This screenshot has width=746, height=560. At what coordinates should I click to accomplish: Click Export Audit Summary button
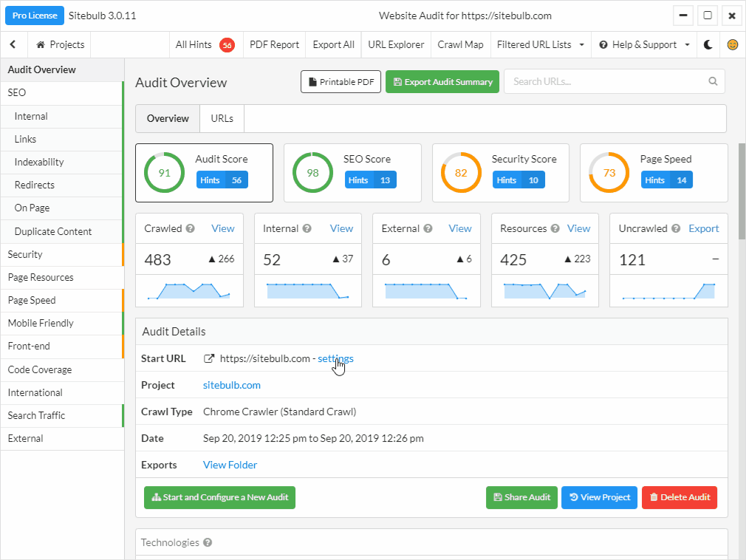(x=442, y=82)
